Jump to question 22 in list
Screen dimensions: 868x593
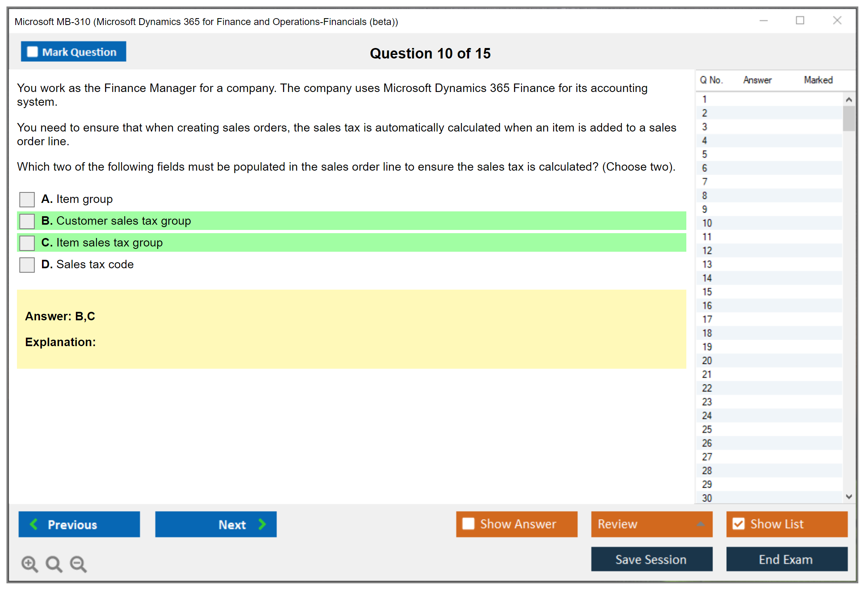(707, 388)
